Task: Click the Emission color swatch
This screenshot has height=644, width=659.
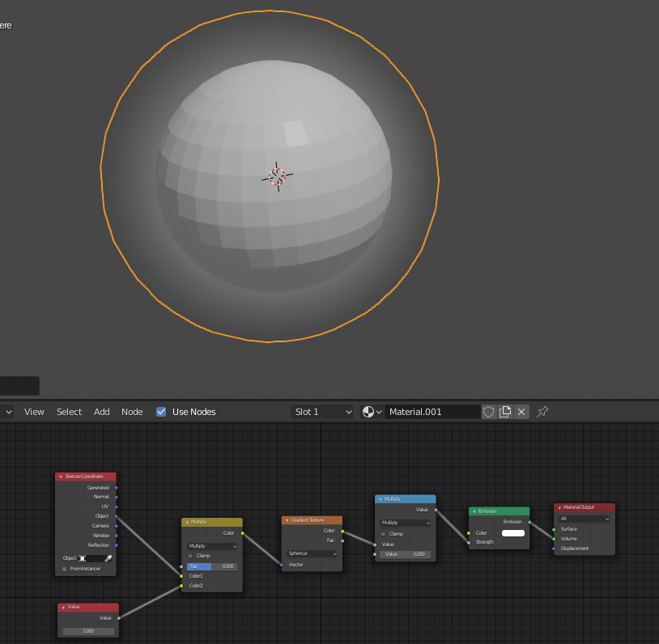Action: [512, 533]
